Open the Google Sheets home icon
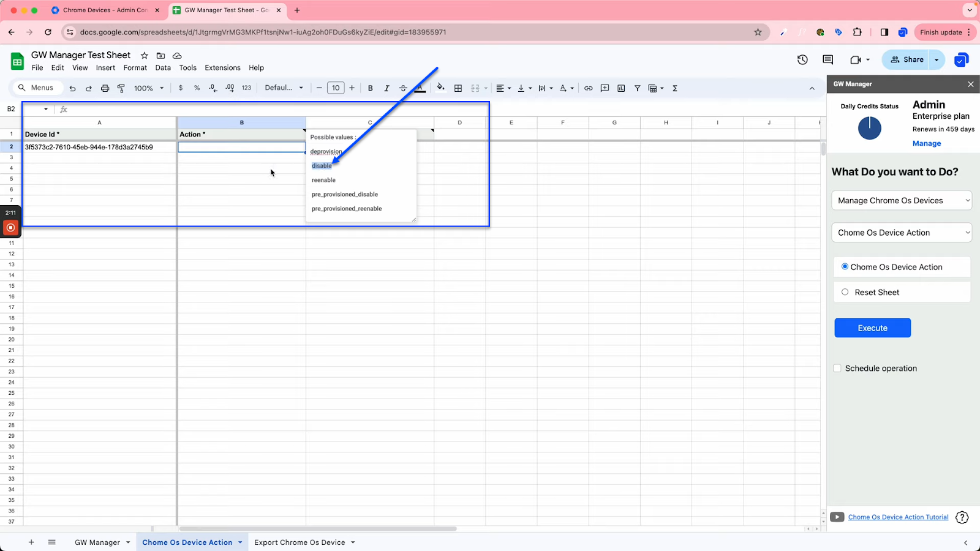 (x=17, y=61)
